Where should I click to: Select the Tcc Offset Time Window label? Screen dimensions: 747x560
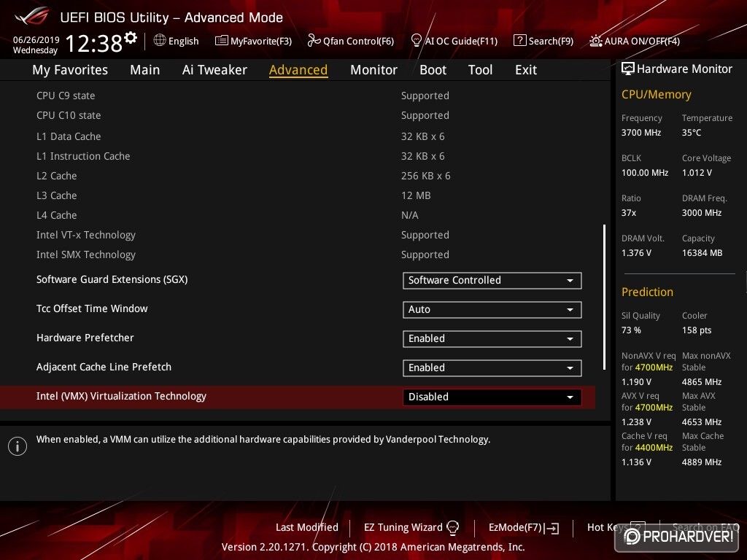[x=92, y=308]
